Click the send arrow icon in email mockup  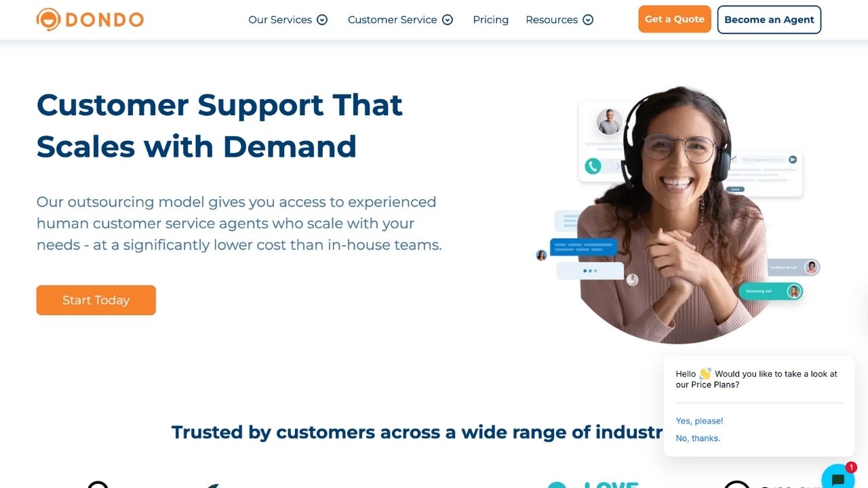(792, 159)
